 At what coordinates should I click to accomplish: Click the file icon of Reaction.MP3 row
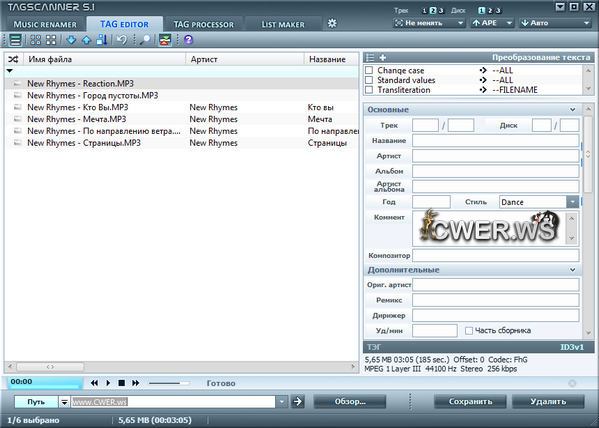[x=17, y=83]
